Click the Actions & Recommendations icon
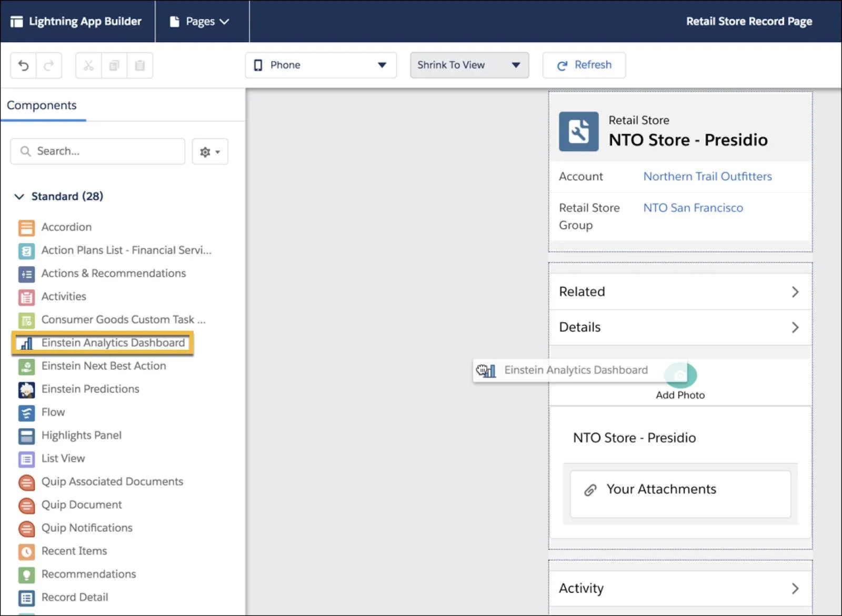842x616 pixels. (26, 274)
